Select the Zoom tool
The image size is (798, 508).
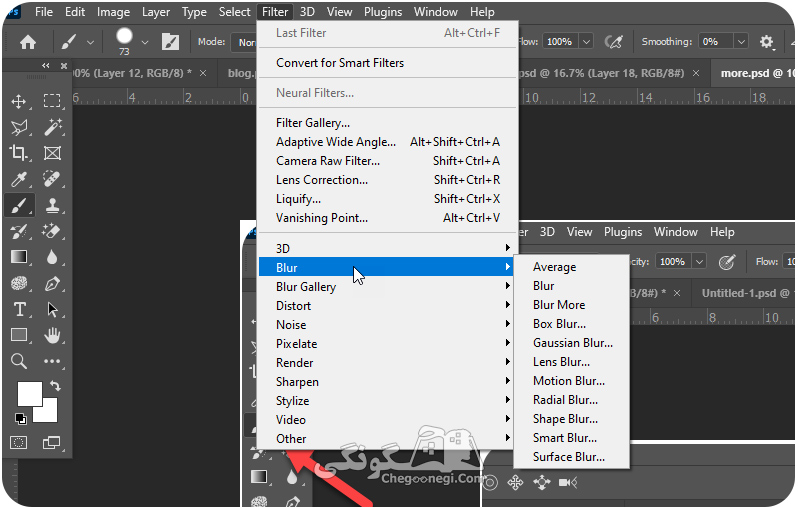[x=19, y=361]
